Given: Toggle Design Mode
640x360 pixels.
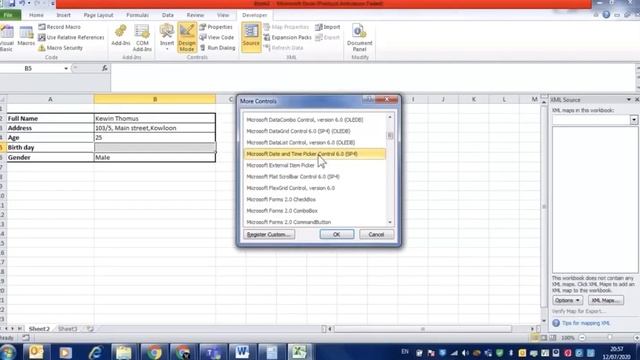Looking at the screenshot, I should [187, 38].
